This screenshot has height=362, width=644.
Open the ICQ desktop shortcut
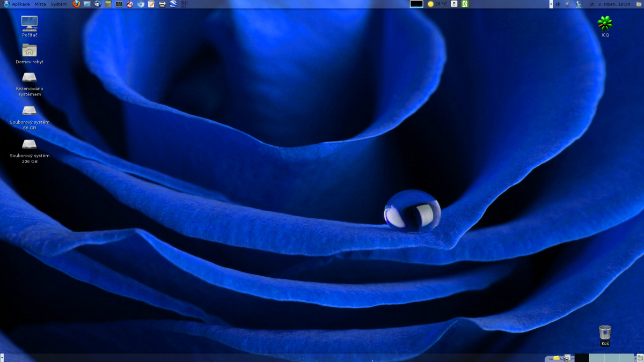click(x=605, y=24)
